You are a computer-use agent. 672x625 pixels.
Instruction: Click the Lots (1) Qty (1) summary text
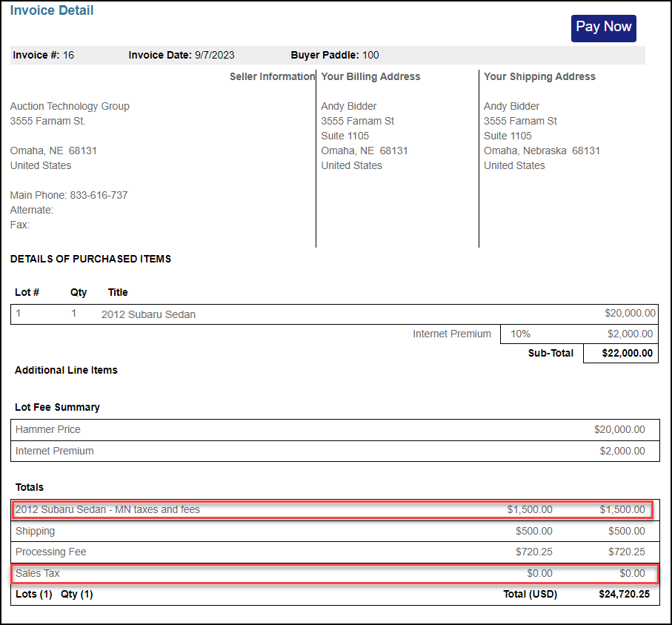[54, 594]
